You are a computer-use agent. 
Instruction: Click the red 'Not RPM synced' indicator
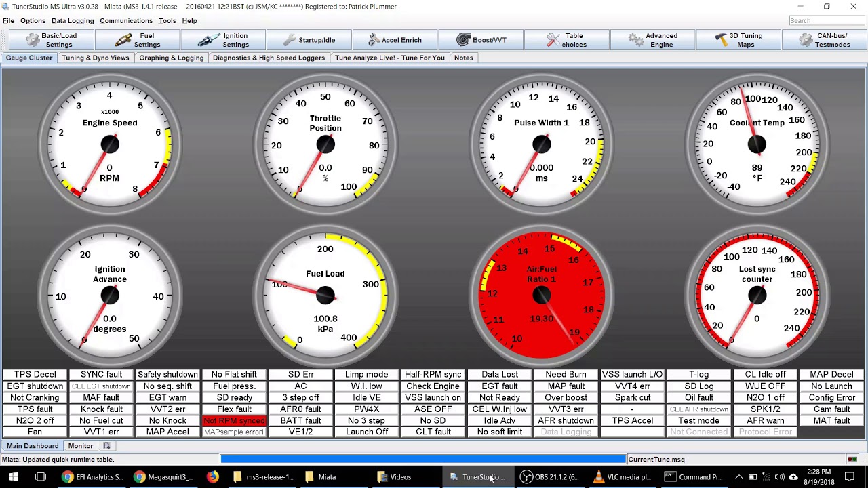pyautogui.click(x=234, y=421)
